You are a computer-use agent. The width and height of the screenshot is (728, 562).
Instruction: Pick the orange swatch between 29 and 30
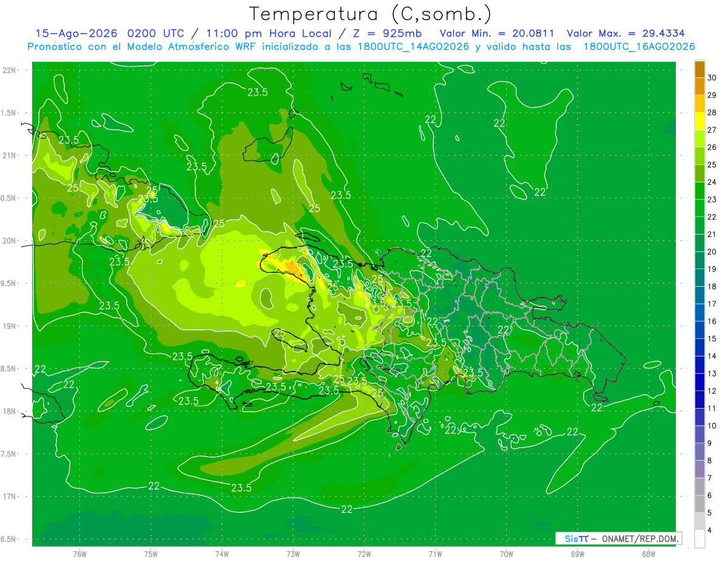pyautogui.click(x=699, y=86)
